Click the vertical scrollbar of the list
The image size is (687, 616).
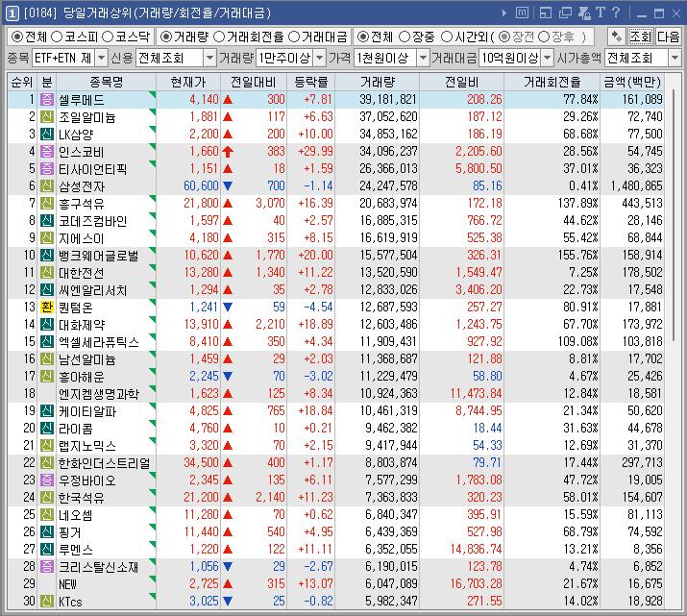[x=674, y=217]
